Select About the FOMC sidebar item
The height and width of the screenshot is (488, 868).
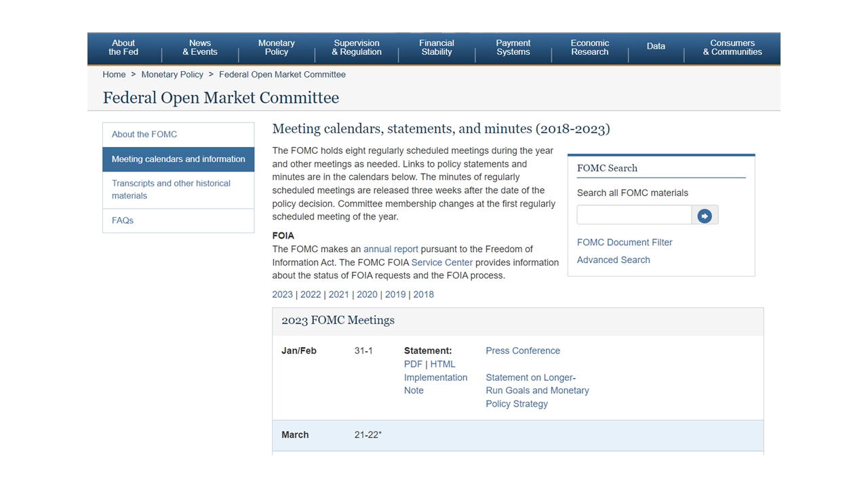click(x=178, y=134)
